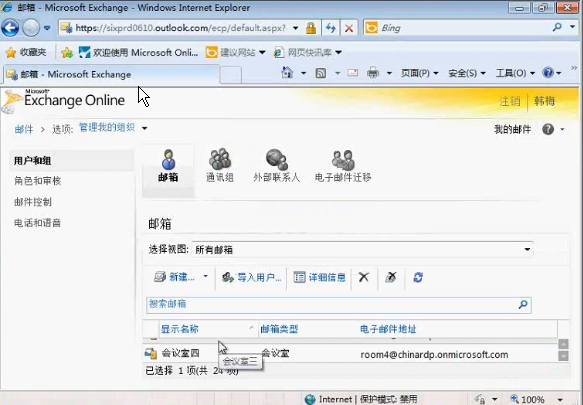Click the mailbox list scroll up arrow
Image resolution: width=583 pixels, height=405 pixels.
[563, 343]
